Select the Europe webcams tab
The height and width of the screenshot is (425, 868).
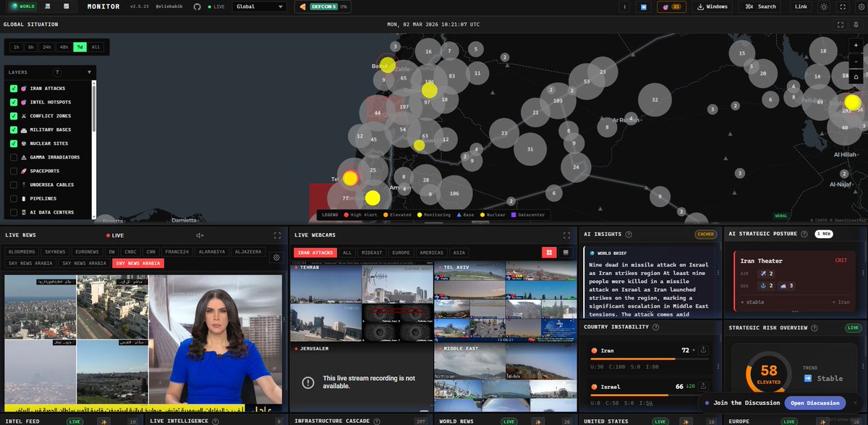point(400,253)
